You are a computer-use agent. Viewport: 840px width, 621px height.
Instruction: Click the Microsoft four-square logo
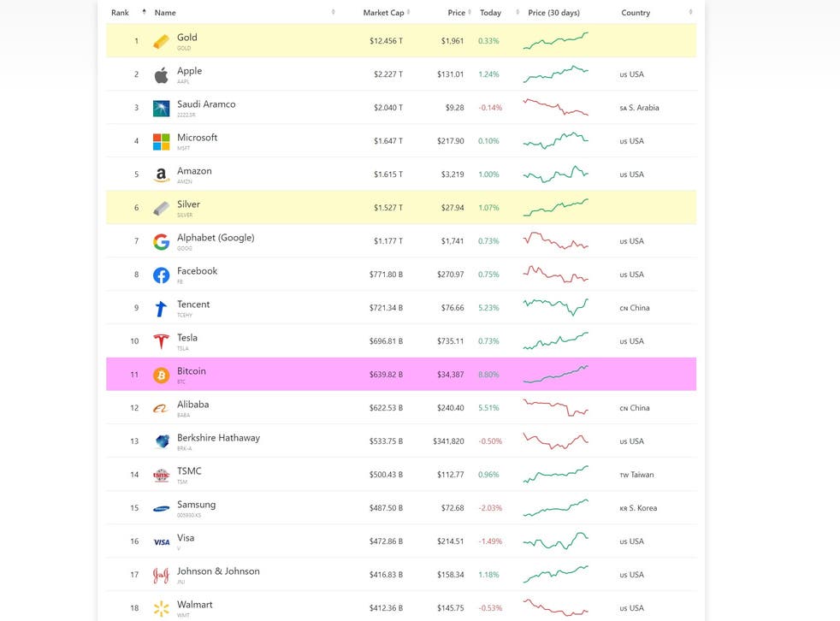click(x=161, y=141)
